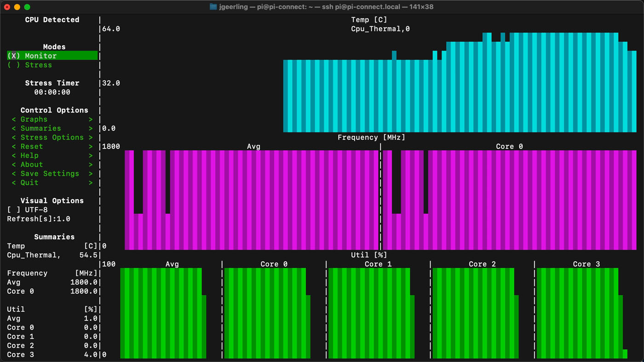The height and width of the screenshot is (362, 644).
Task: Click the terminal window title bar
Action: click(x=322, y=6)
